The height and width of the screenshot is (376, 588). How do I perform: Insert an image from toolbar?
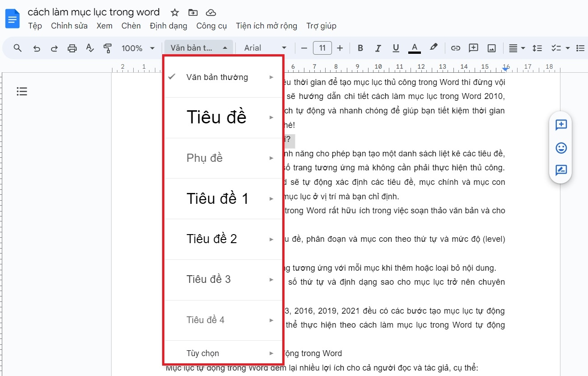(492, 48)
